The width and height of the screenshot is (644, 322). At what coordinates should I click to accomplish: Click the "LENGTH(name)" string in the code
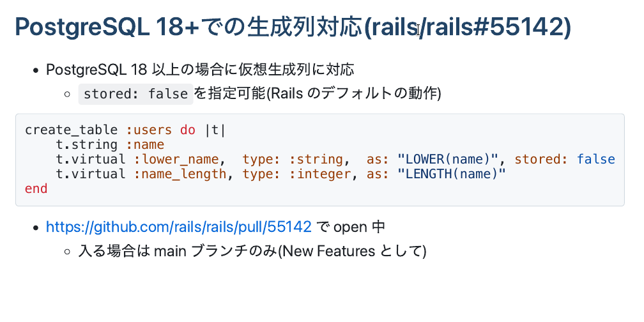coord(451,174)
